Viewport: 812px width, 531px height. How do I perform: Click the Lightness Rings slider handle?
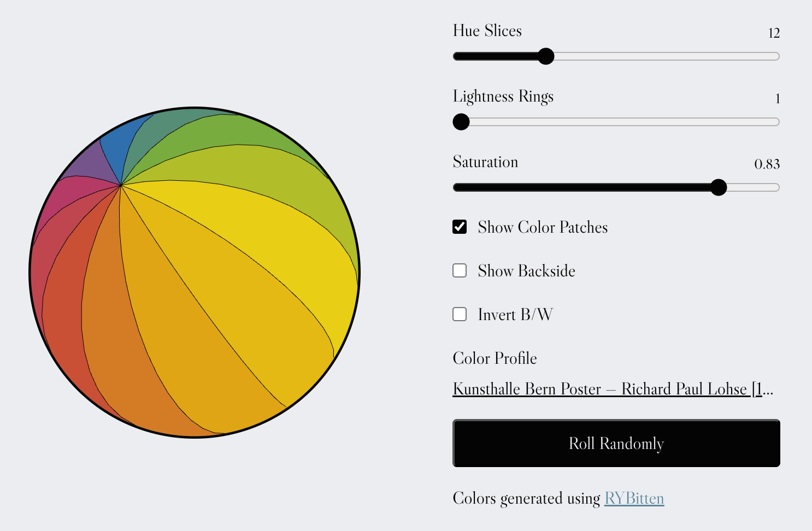461,122
